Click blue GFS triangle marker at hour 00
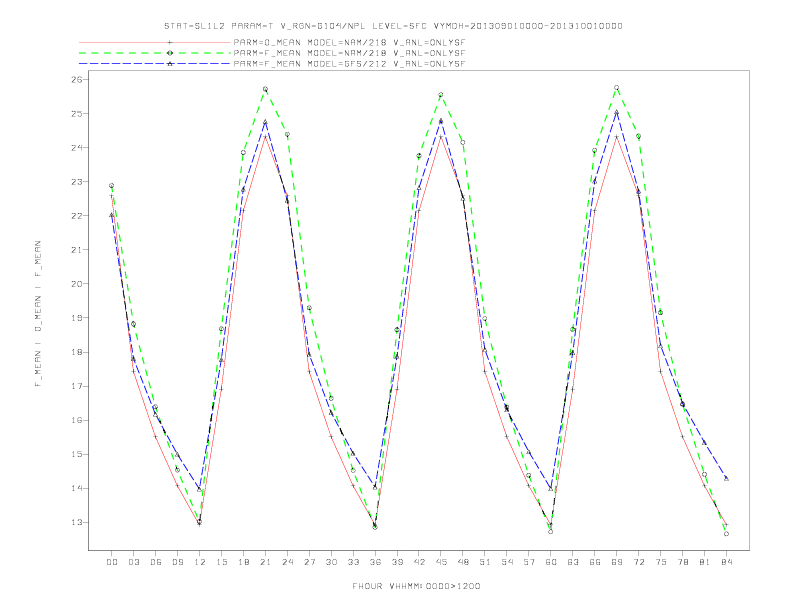Viewport: 792px width, 612px height. 112,215
